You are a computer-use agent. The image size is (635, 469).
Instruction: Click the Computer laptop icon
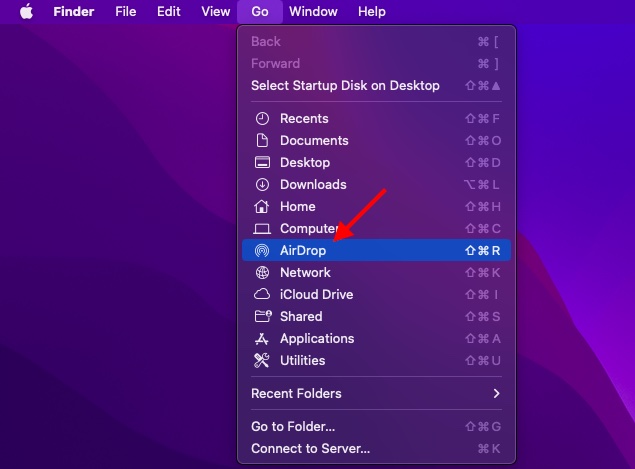click(x=262, y=229)
